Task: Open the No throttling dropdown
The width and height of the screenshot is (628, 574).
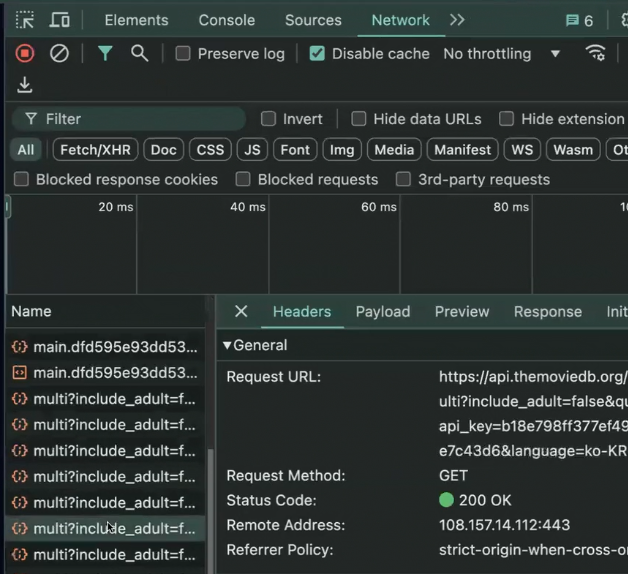Action: click(x=501, y=54)
